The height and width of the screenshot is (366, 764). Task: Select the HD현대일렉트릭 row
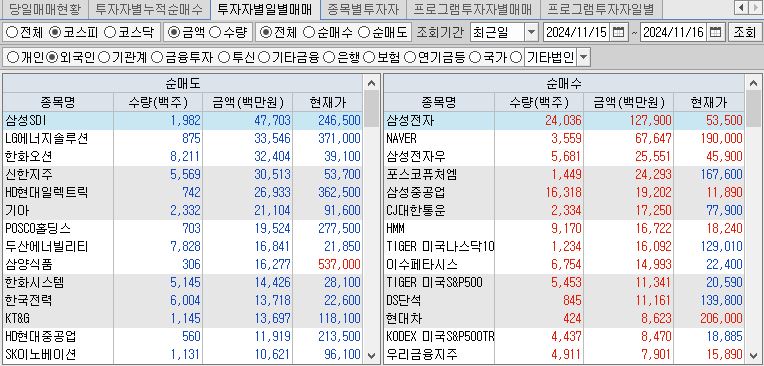pyautogui.click(x=183, y=193)
